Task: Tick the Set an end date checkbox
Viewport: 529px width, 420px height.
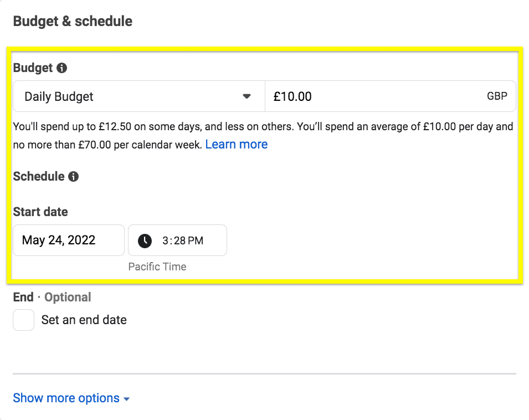Action: [24, 320]
